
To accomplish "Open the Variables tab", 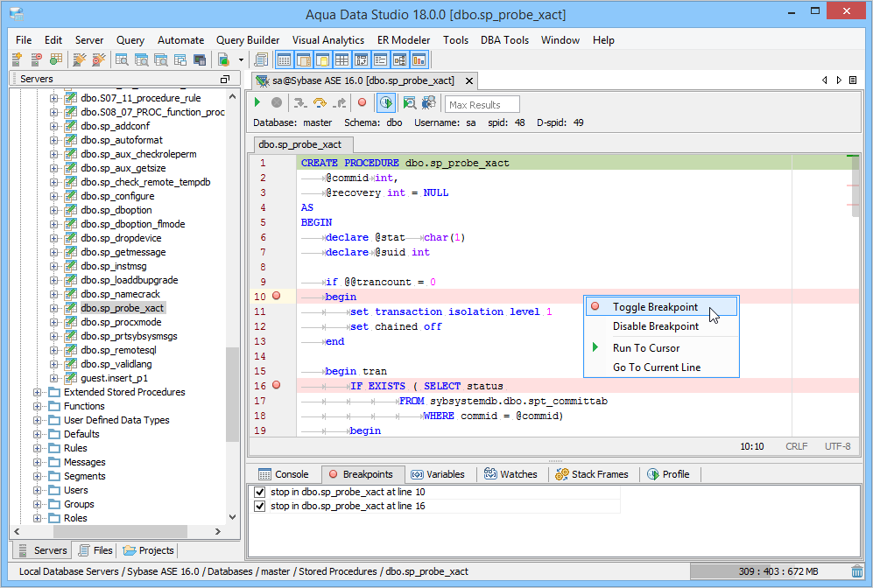I will (x=438, y=474).
